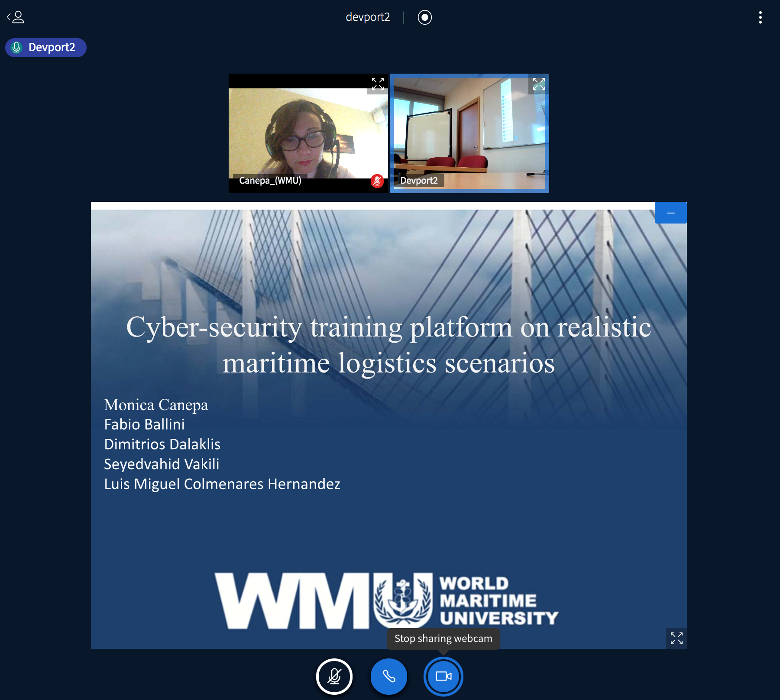Screen dimensions: 780x700
Task: Click the Devport2 webcam name label
Action: pos(419,181)
